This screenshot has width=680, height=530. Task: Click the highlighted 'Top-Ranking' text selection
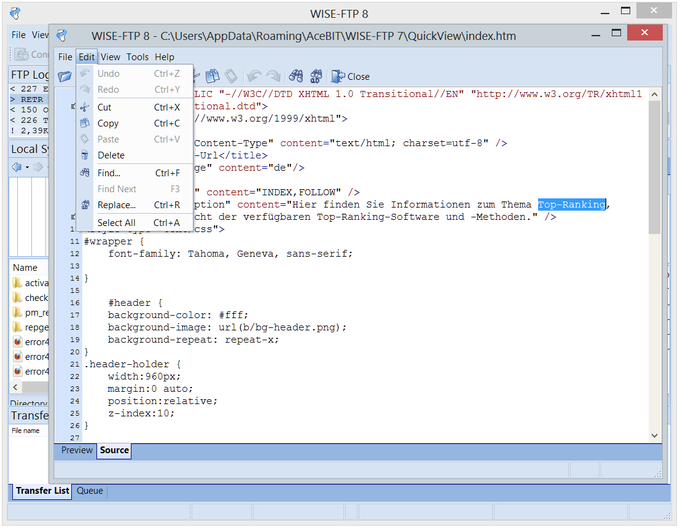pos(571,204)
